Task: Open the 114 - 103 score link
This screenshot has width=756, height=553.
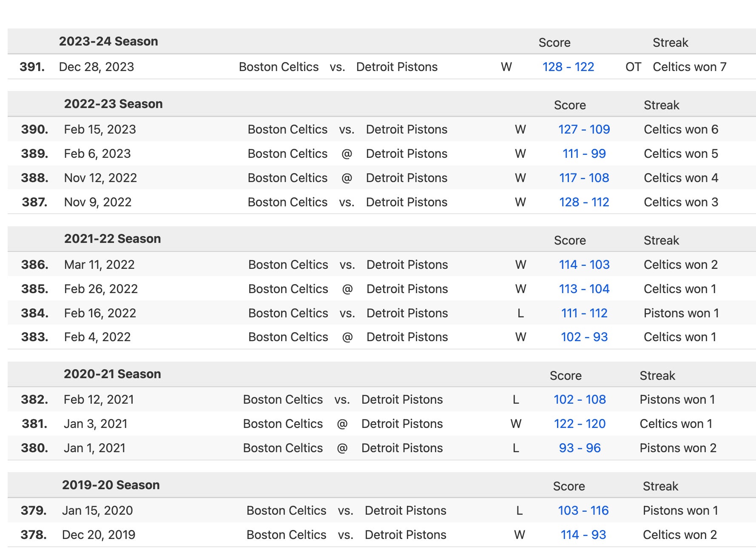Action: 584,265
